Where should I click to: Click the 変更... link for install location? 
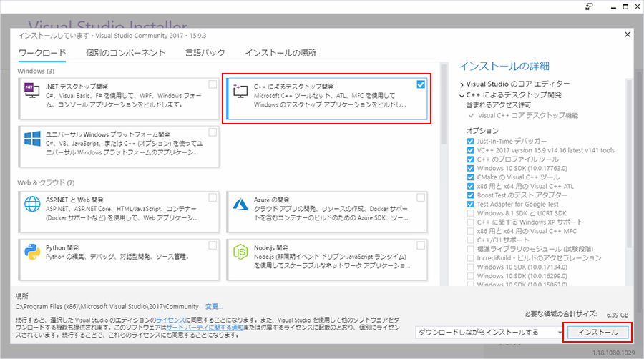click(213, 307)
